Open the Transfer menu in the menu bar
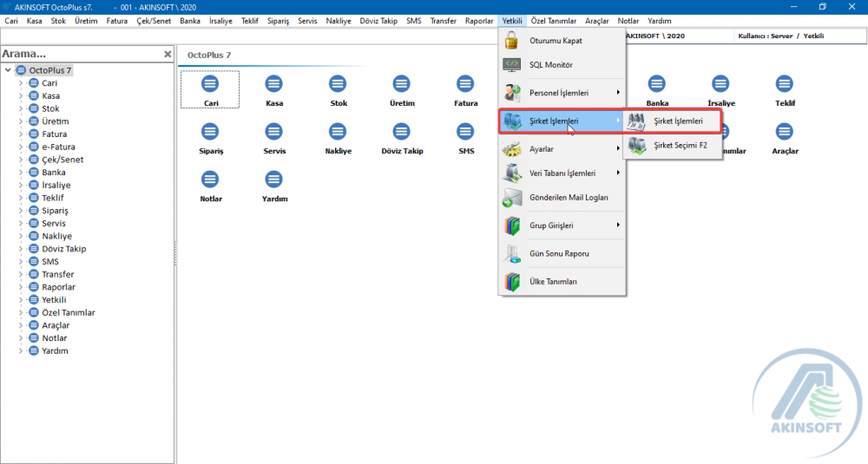Image resolution: width=868 pixels, height=464 pixels. [443, 21]
